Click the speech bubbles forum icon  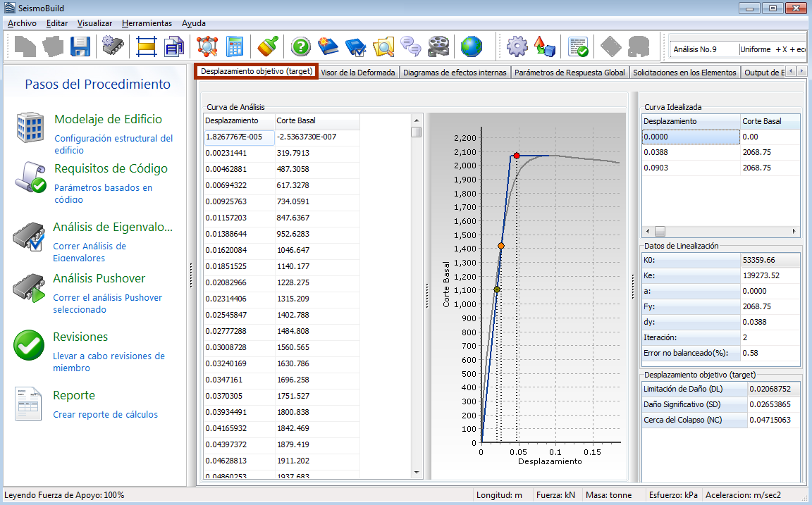tap(410, 47)
